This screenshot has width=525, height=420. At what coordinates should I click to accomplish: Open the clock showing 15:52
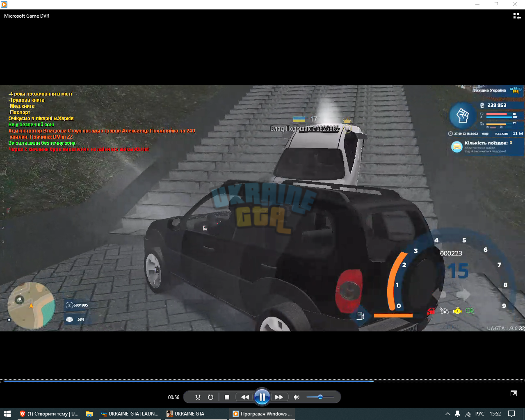[495, 414]
